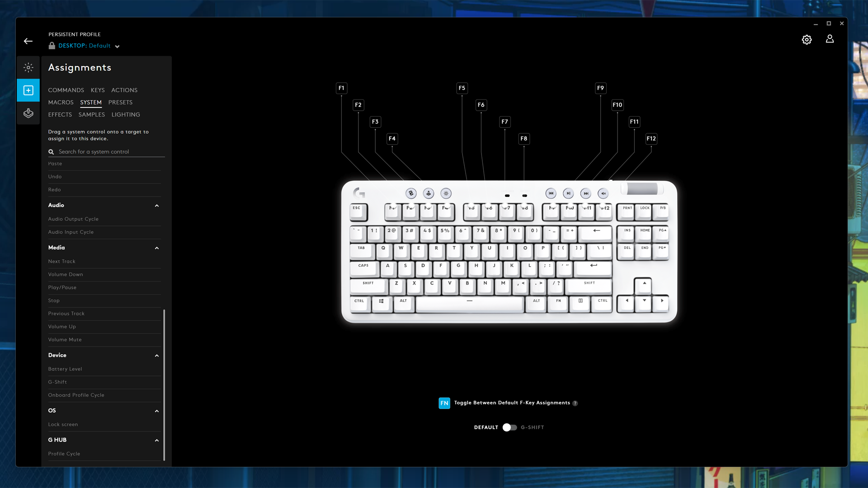
Task: Select the samples panel icon
Action: click(92, 114)
